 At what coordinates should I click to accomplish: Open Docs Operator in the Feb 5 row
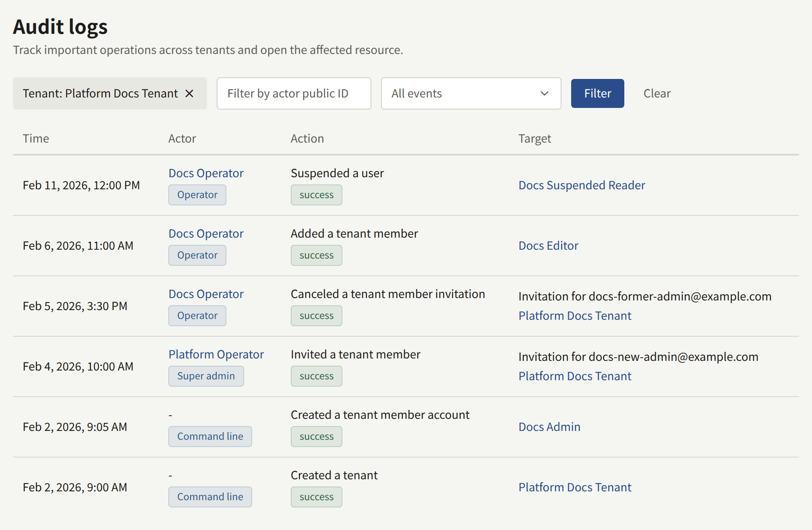click(x=206, y=294)
